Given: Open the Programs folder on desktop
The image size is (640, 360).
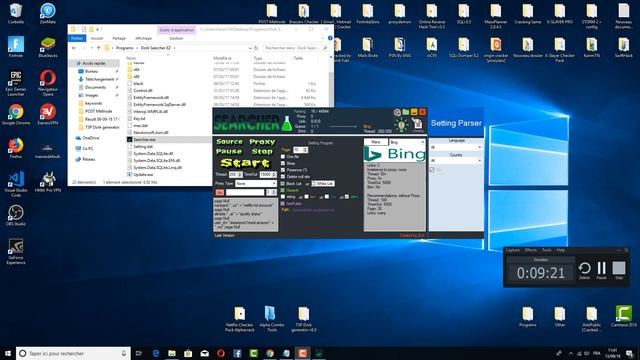Looking at the screenshot, I should (527, 317).
